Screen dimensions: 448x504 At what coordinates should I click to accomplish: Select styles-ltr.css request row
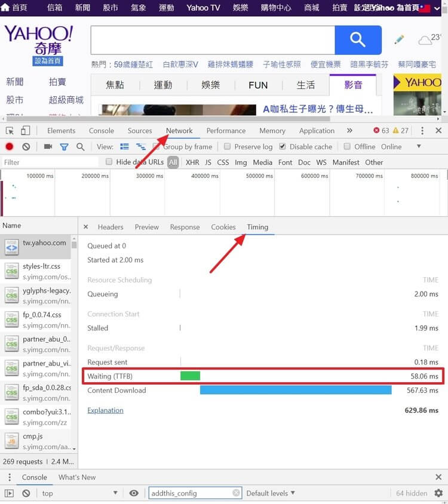35,271
